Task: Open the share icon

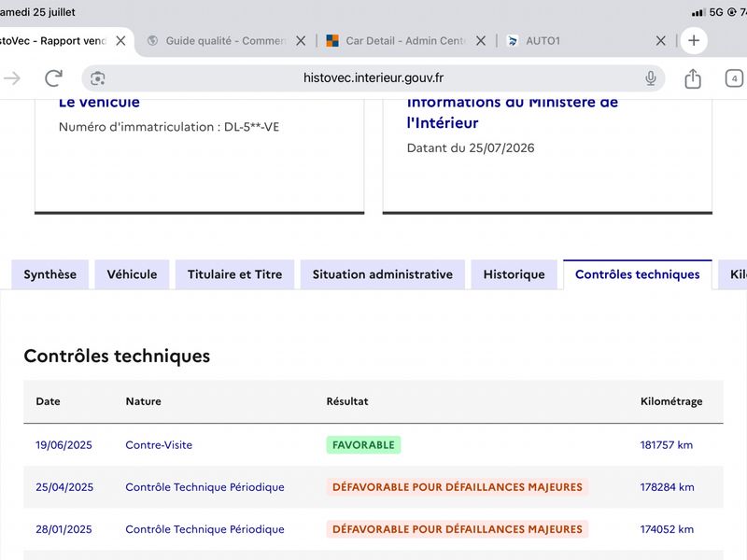Action: tap(693, 78)
